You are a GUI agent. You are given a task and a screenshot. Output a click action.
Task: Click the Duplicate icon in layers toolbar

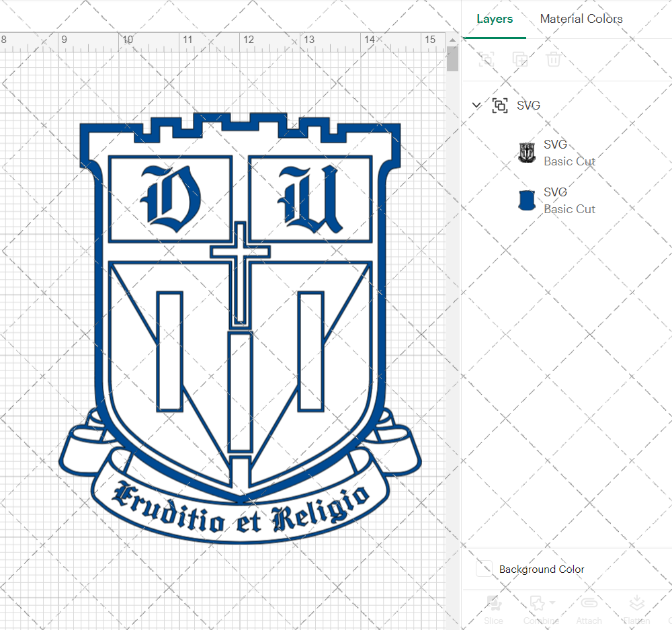520,59
